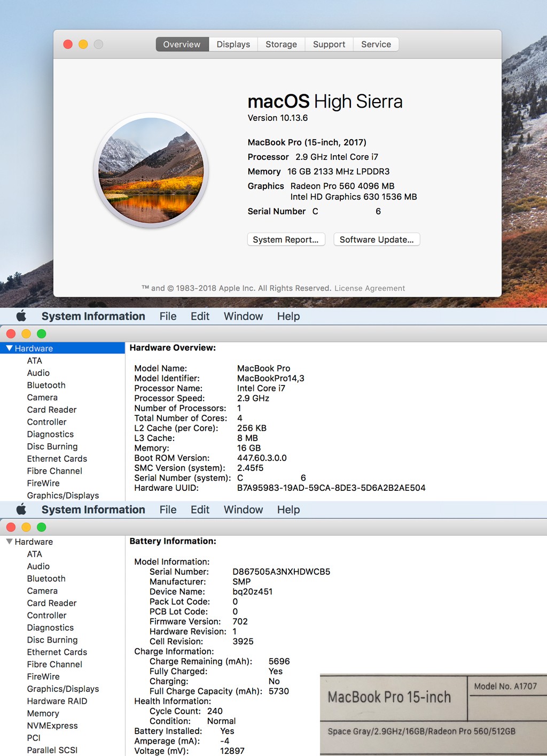
Task: Minimize the About This Mac window
Action: pos(83,44)
